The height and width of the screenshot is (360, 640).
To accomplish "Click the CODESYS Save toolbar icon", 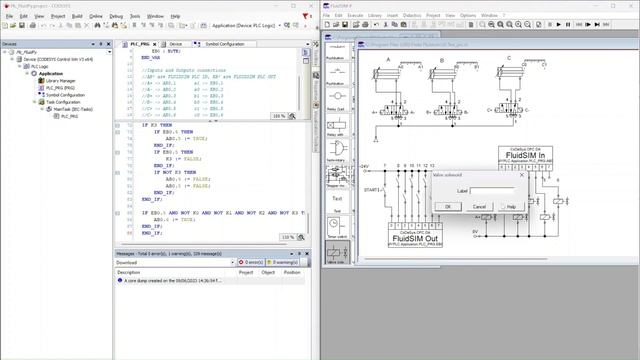I will 22,26.
